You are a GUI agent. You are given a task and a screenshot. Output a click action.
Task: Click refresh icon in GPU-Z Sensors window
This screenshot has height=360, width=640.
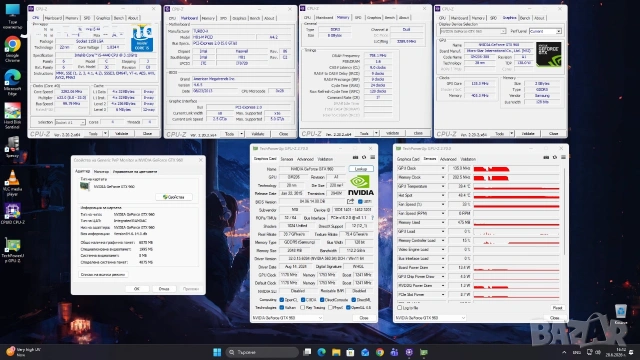click(554, 157)
